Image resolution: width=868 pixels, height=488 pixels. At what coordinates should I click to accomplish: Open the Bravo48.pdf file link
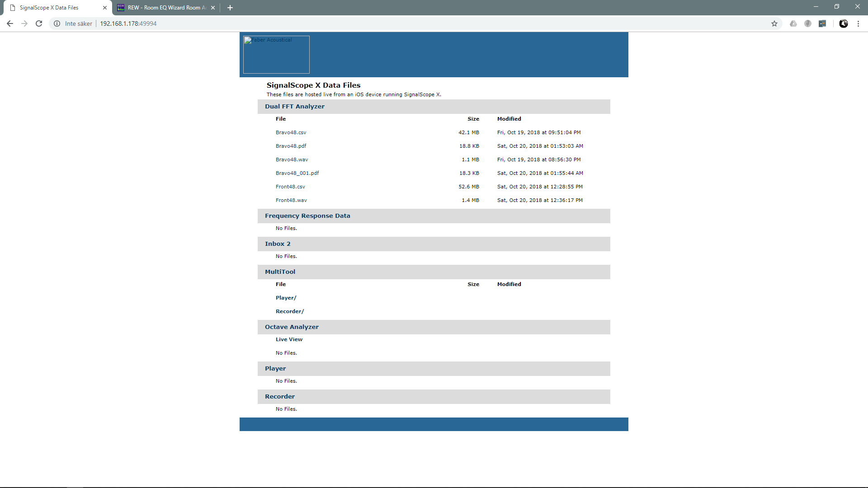click(x=291, y=146)
